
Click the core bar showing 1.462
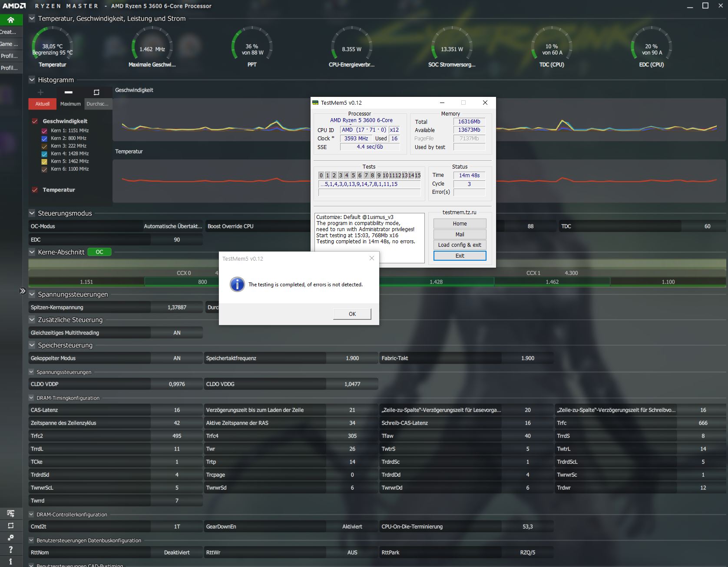pyautogui.click(x=552, y=282)
